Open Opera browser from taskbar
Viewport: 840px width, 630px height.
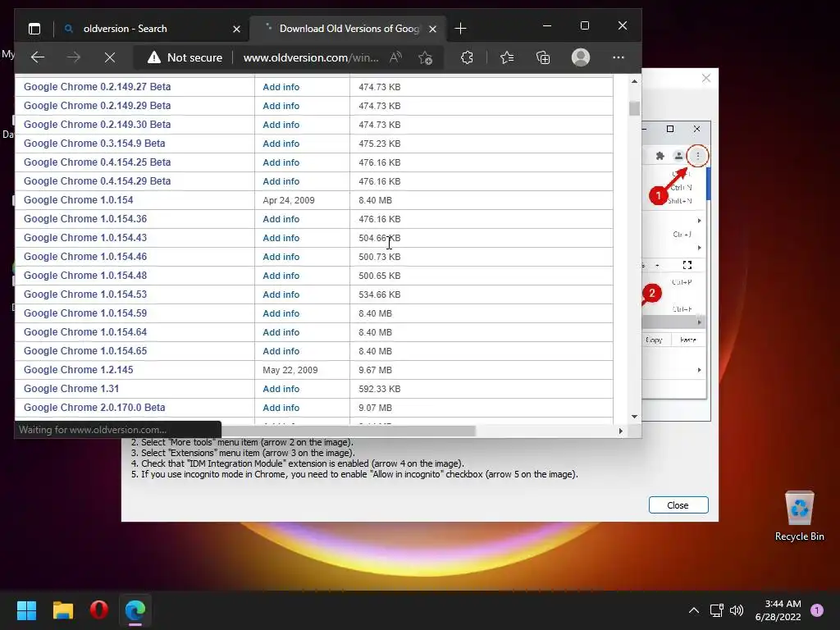click(99, 610)
